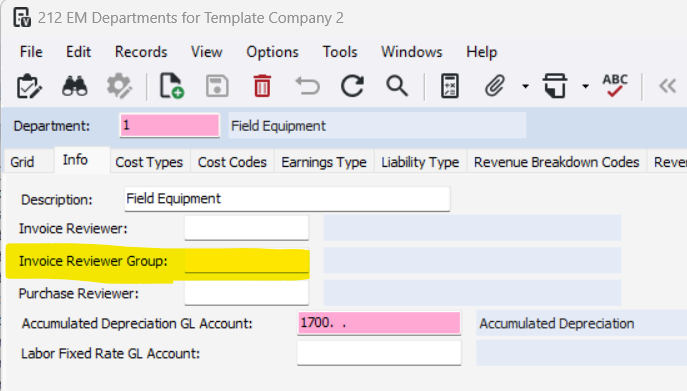Open the View menu
The width and height of the screenshot is (687, 391).
tap(206, 52)
